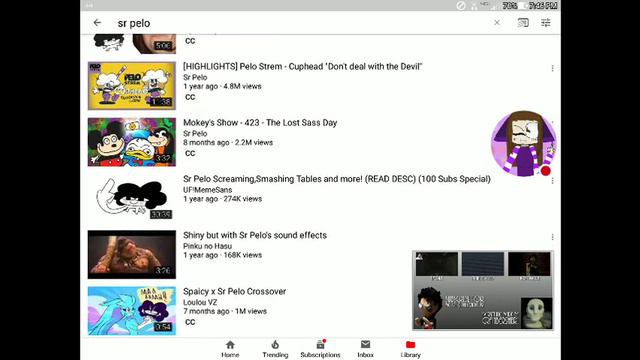The height and width of the screenshot is (360, 640).
Task: Tap the CC badge on the Spaicy crossover video
Action: click(x=190, y=322)
